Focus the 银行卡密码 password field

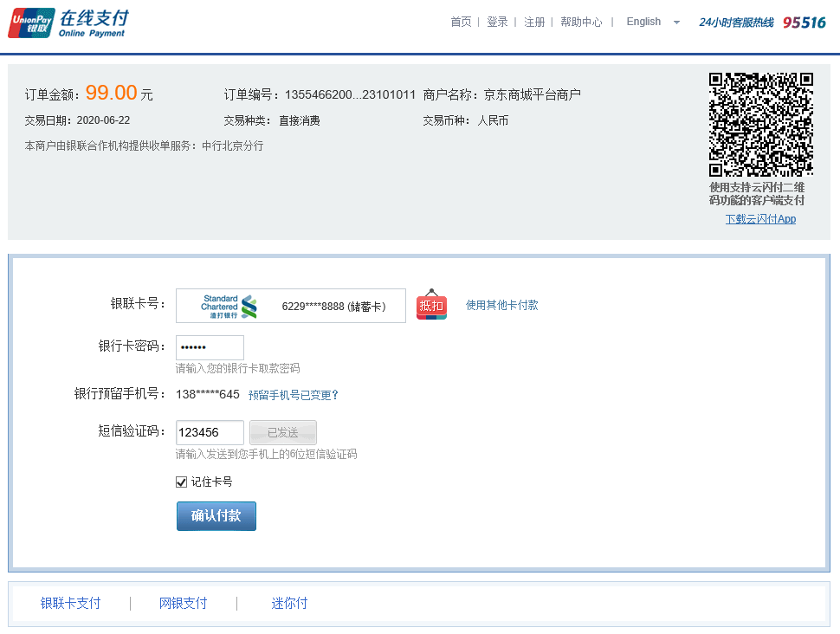pos(210,347)
